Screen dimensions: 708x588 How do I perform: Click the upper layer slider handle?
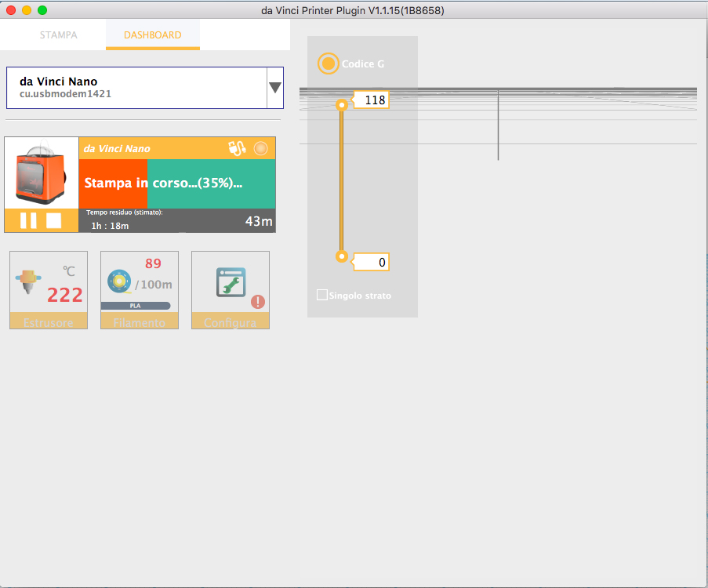coord(342,105)
